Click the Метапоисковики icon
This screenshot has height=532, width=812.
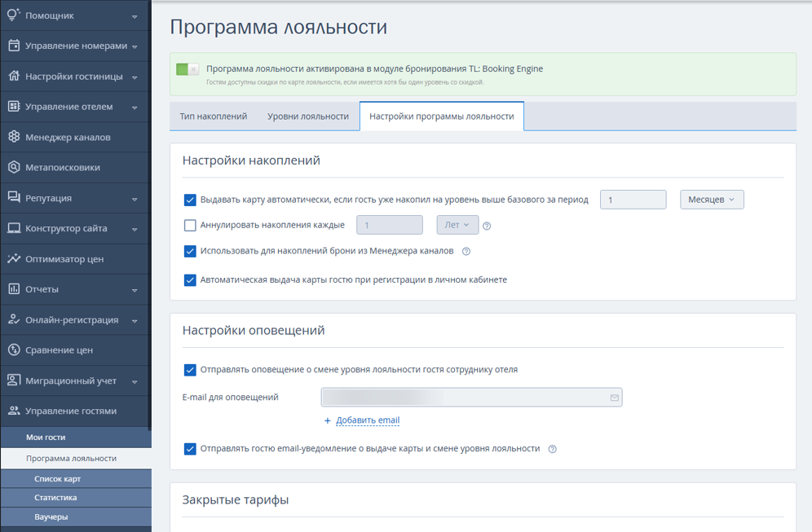click(x=14, y=167)
